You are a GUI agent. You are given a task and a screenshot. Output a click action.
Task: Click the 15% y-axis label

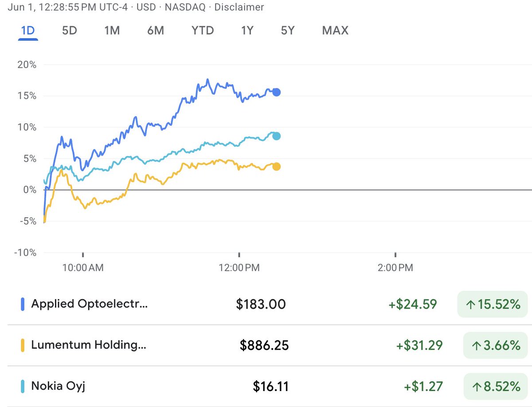pos(27,96)
